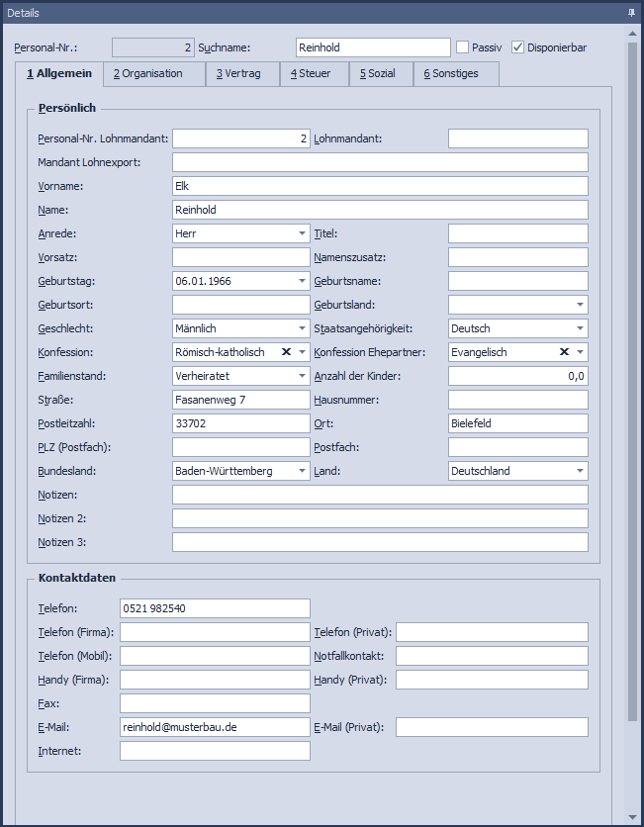This screenshot has width=644, height=827.
Task: Clear the Konfession value with X icon
Action: [286, 352]
